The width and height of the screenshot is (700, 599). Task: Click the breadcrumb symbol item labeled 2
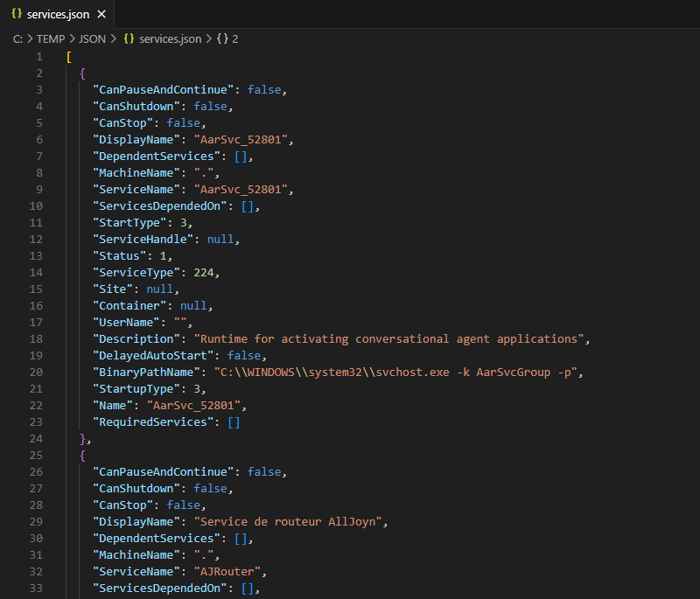pos(235,38)
